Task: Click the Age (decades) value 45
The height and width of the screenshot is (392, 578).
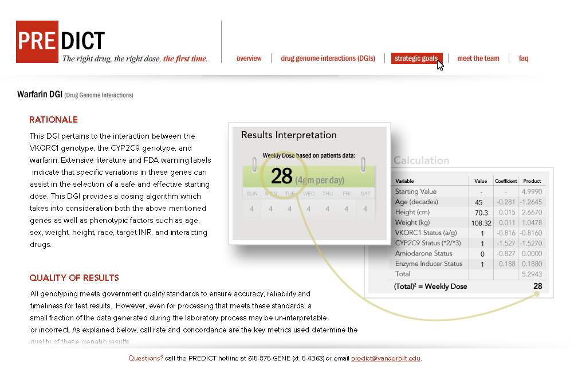Action: coord(479,202)
